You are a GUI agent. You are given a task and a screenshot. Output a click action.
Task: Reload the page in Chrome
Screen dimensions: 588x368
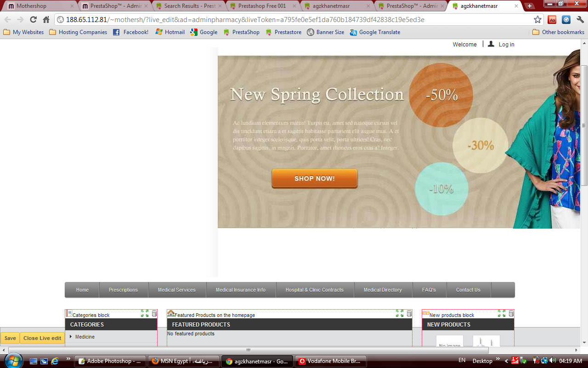(33, 20)
